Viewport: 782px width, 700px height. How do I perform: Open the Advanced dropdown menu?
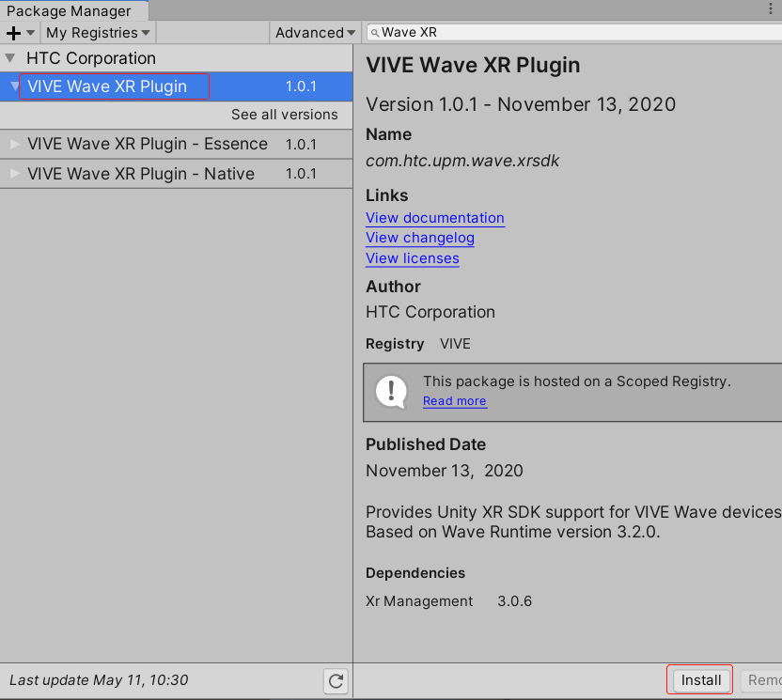pos(315,33)
